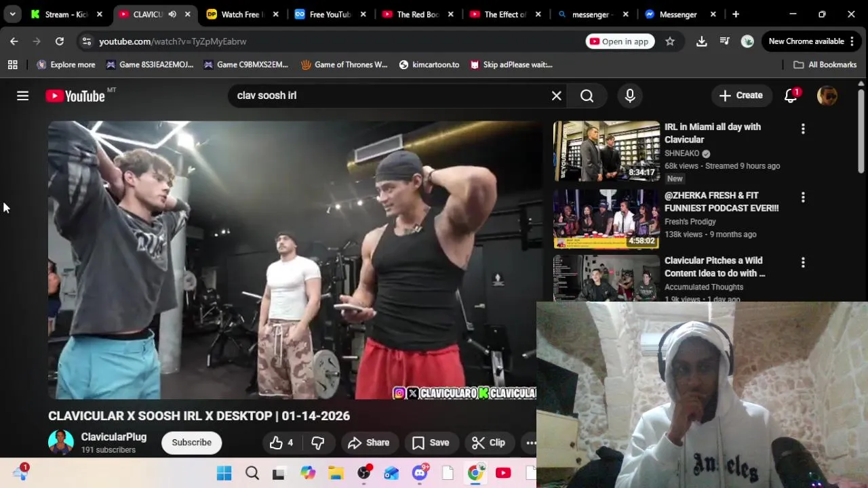Screen dimensions: 868x488
Task: Open the Chrome tab search dropdown
Action: tap(12, 14)
